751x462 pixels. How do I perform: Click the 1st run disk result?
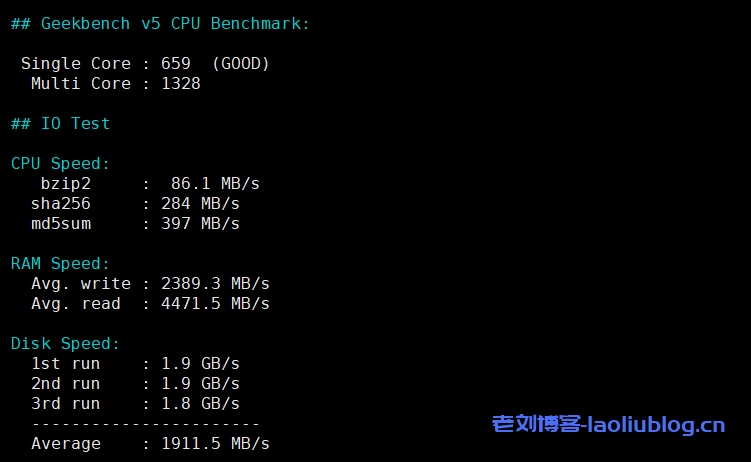tap(200, 363)
